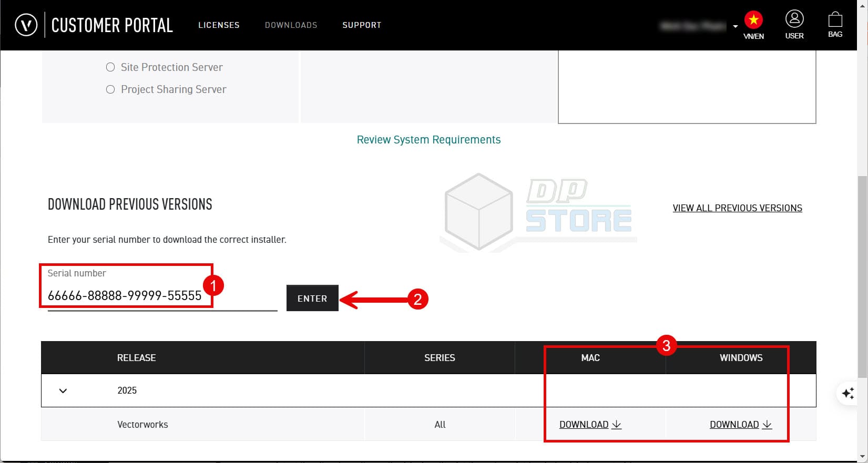Download Vectorworks 2025 for Windows
The height and width of the screenshot is (463, 868).
click(x=741, y=425)
